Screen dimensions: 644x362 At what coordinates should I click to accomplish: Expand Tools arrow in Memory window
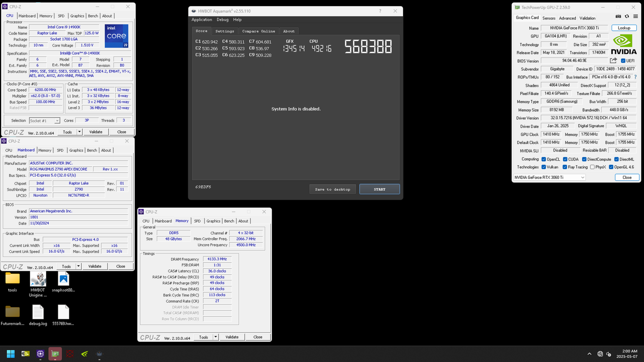(216, 337)
